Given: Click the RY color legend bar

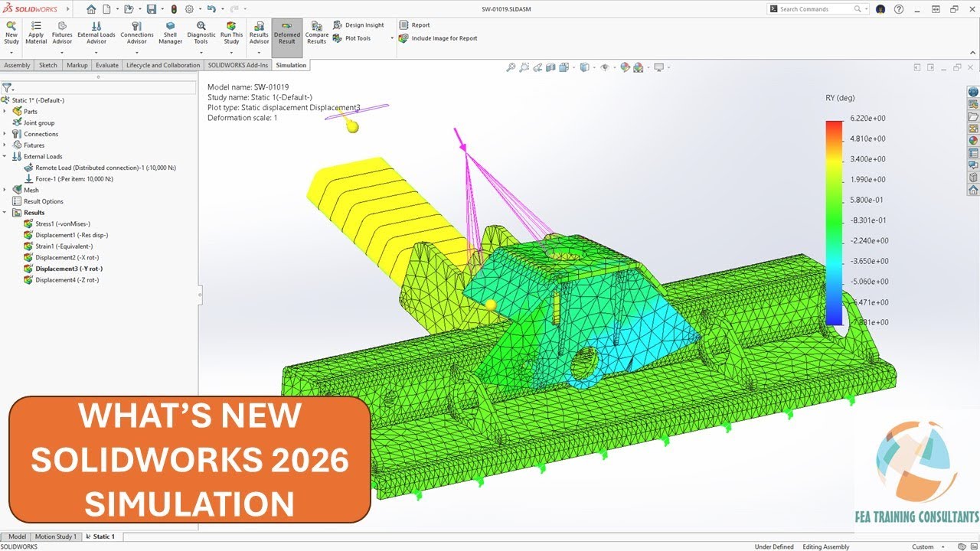Looking at the screenshot, I should (834, 223).
